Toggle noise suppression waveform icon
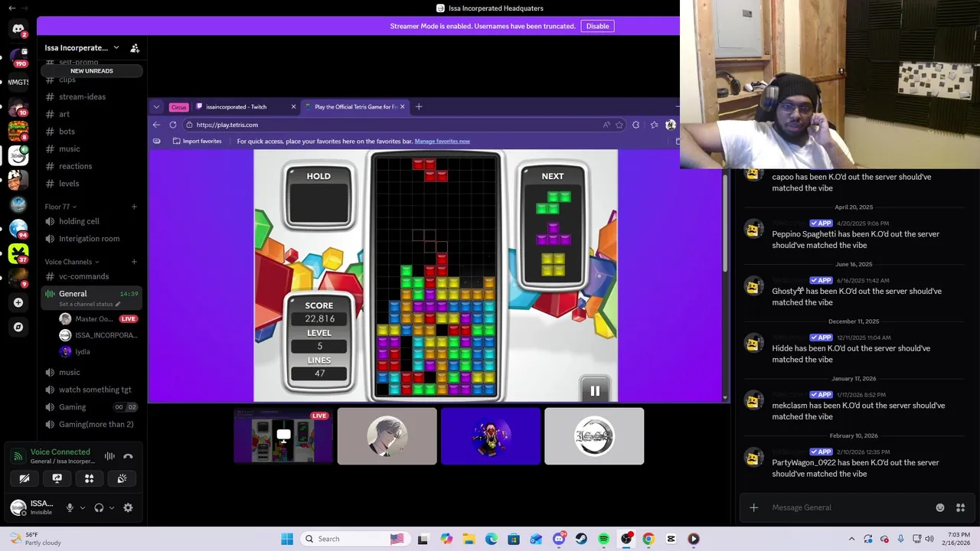Viewport: 980px width, 551px height. [109, 456]
